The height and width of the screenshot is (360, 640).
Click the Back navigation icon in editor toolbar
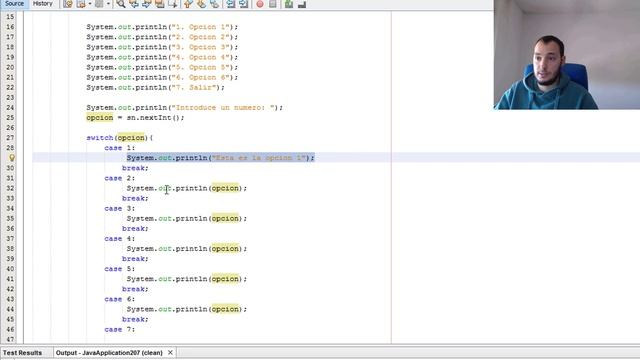(x=81, y=4)
